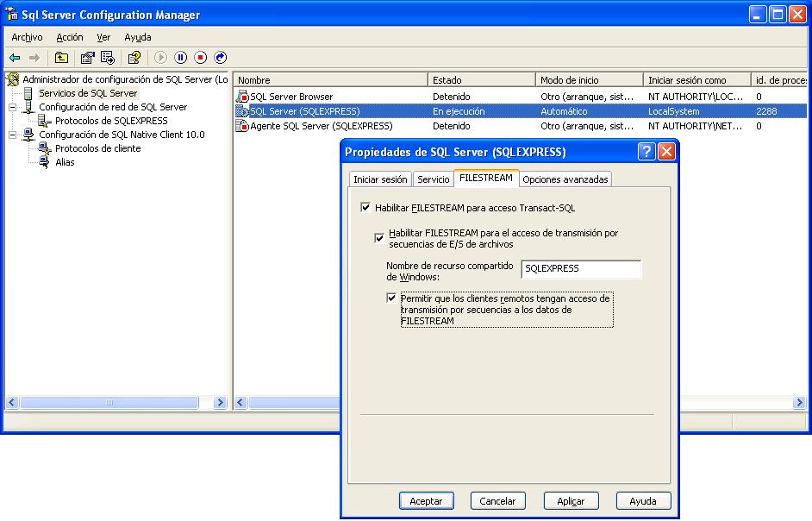Open the Archivo menu
The image size is (812, 521).
click(27, 37)
